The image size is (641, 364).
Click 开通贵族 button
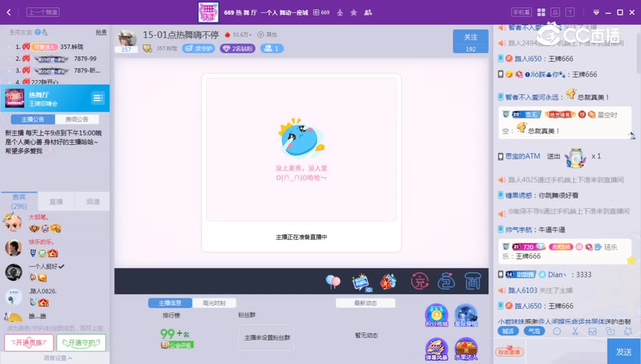(x=29, y=343)
